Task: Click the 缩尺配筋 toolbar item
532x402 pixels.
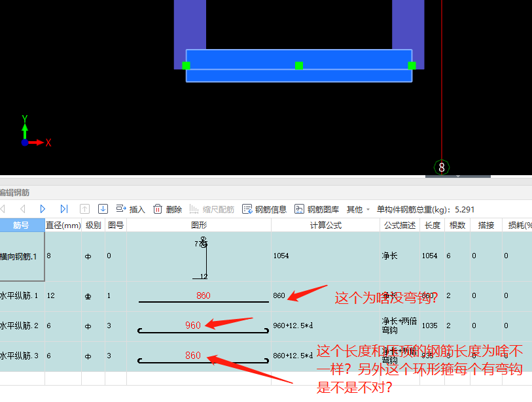Action: [x=212, y=209]
